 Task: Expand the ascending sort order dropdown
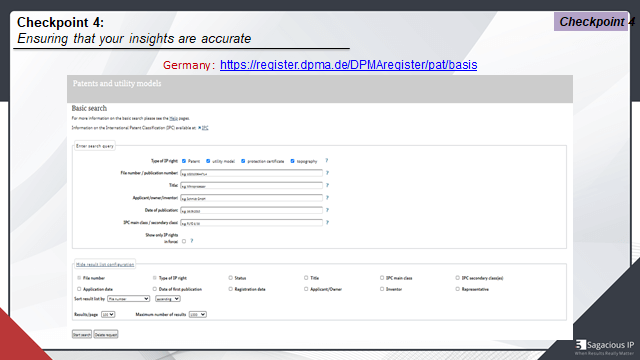[167, 299]
